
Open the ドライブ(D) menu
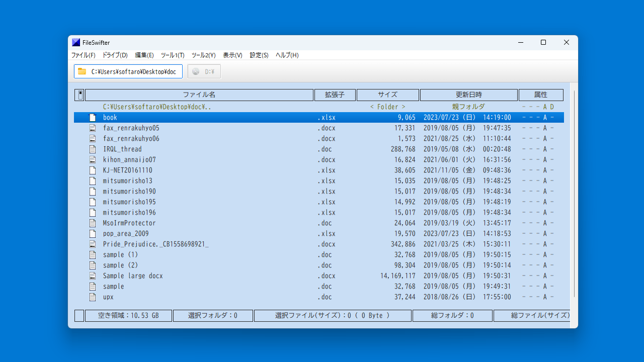(115, 55)
